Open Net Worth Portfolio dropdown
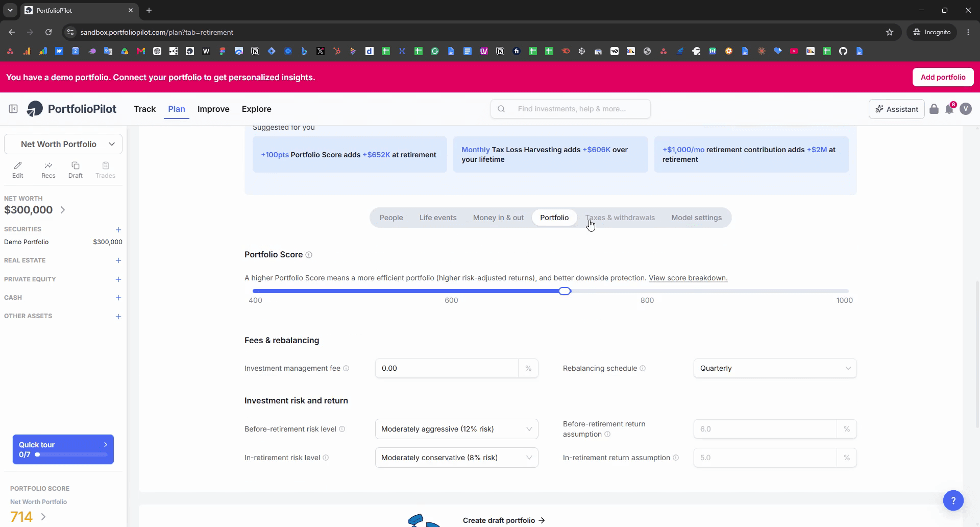Image resolution: width=980 pixels, height=527 pixels. coord(63,144)
